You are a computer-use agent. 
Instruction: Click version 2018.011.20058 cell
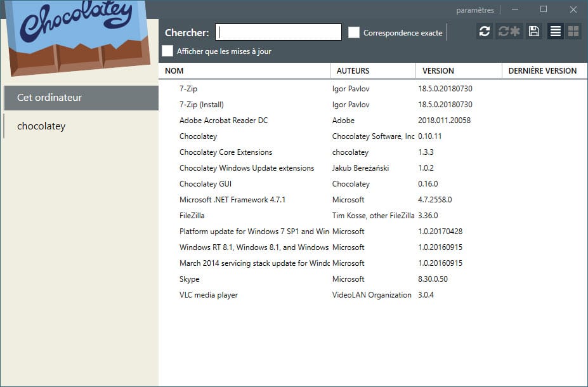445,121
